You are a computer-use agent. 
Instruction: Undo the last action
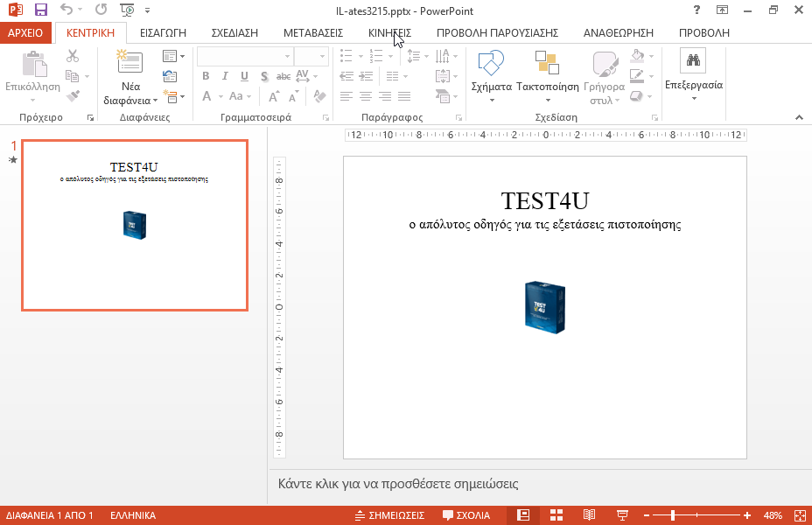pyautogui.click(x=66, y=10)
